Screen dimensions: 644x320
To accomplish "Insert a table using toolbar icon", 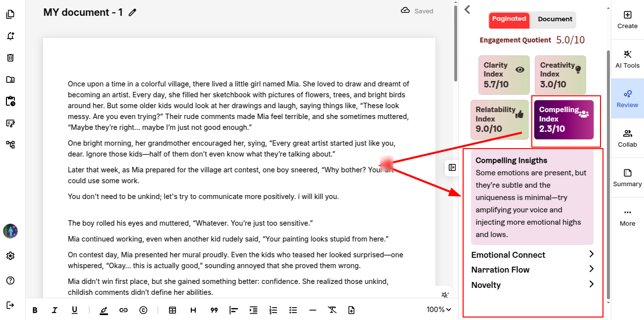I will click(172, 310).
